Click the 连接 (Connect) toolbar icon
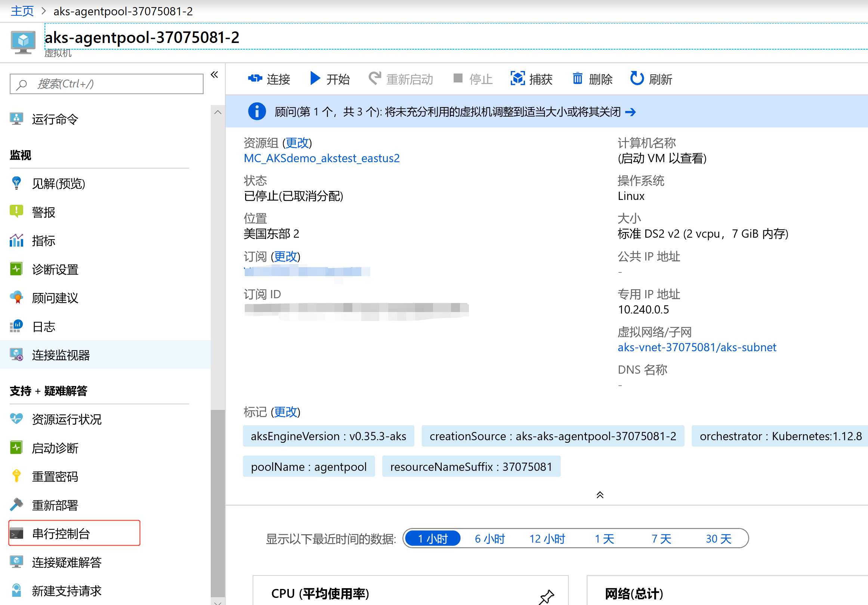This screenshot has width=868, height=605. 255,78
